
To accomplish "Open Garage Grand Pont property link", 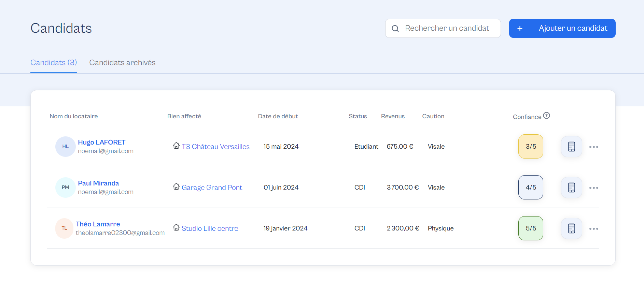I will pyautogui.click(x=212, y=188).
